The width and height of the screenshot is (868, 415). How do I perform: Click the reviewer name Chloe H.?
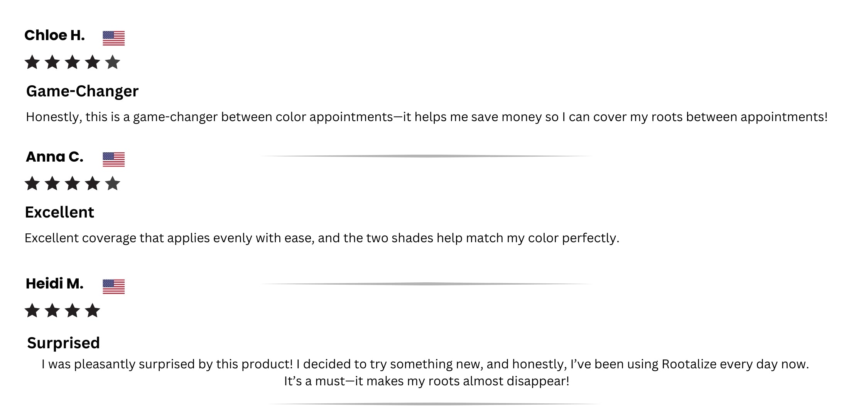54,35
